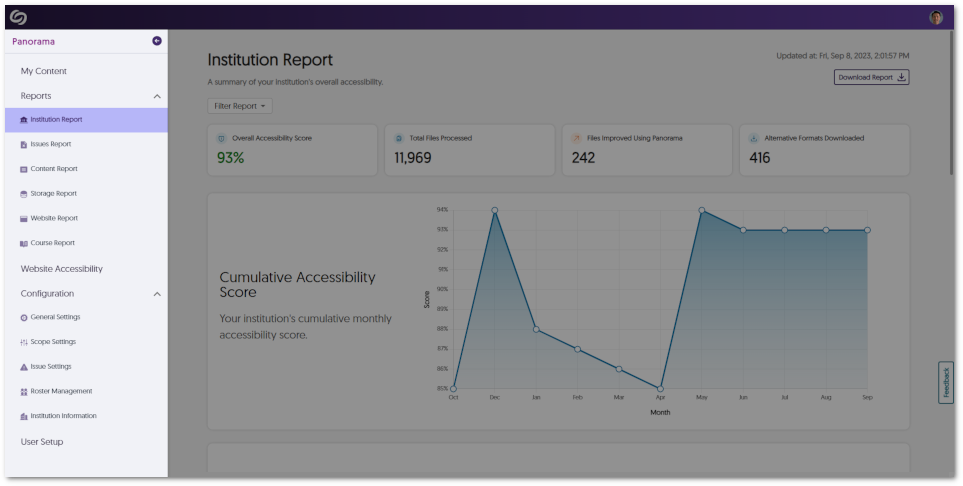Open Scope Settings from the sidebar
This screenshot has width=963, height=486.
pos(52,342)
